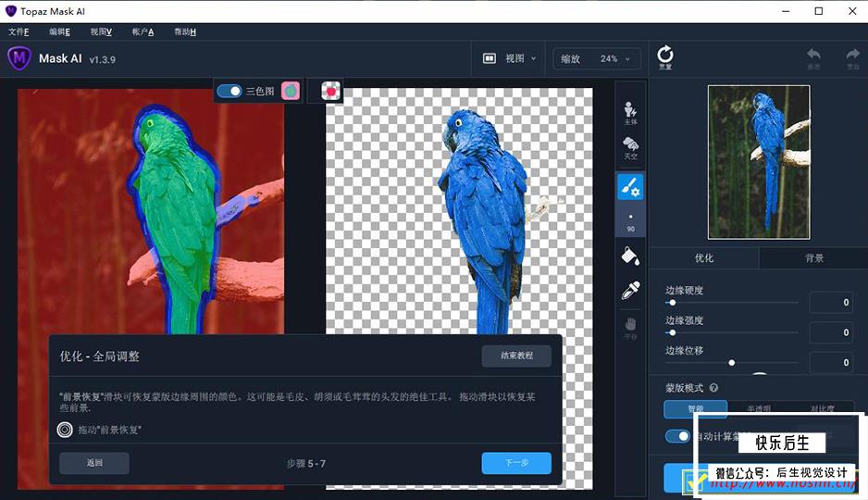Click the 下一步 next button
This screenshot has height=500, width=868.
click(516, 463)
